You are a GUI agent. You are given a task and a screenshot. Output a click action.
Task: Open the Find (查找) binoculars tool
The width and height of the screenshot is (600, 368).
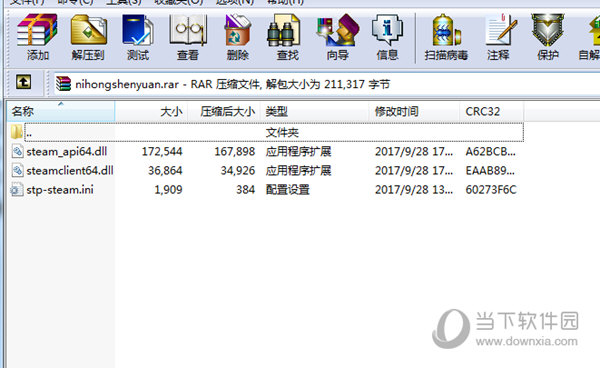tap(287, 37)
